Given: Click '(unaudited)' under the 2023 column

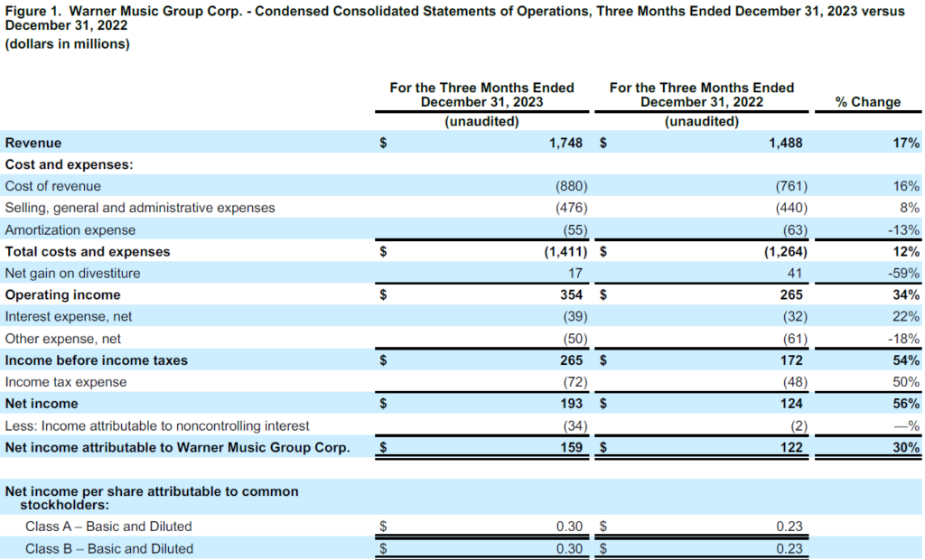Looking at the screenshot, I should [x=481, y=122].
